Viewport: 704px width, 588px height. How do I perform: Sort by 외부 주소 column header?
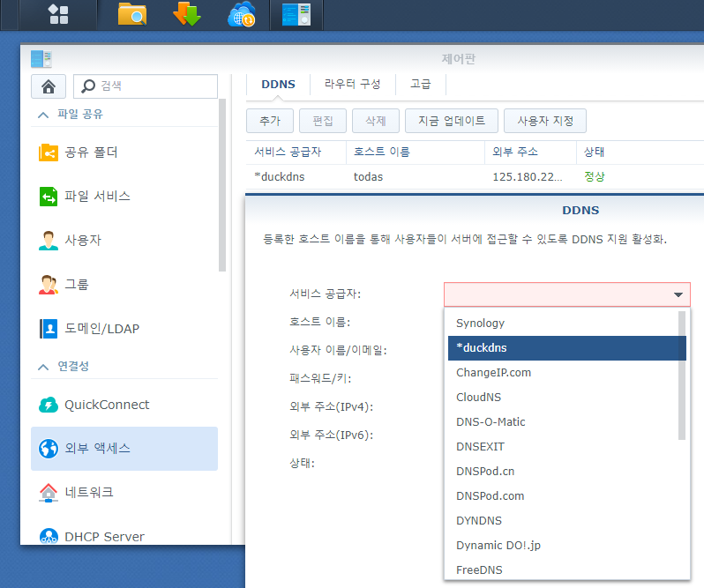(x=531, y=152)
